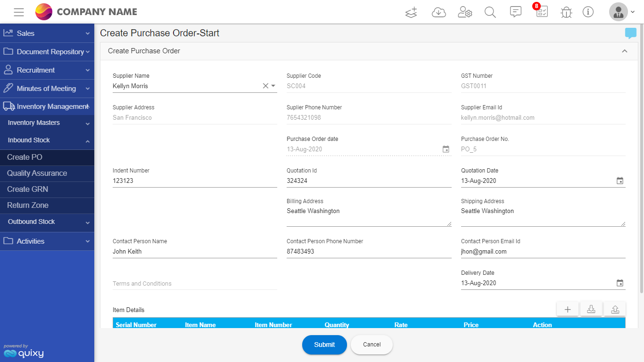Select Create PO in the sidebar
The height and width of the screenshot is (362, 644).
47,157
